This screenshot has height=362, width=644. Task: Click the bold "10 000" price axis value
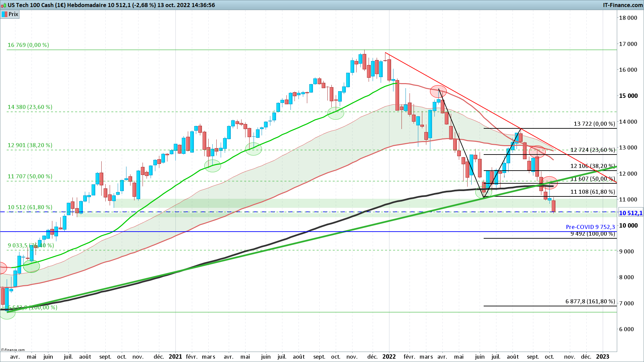[x=628, y=225]
